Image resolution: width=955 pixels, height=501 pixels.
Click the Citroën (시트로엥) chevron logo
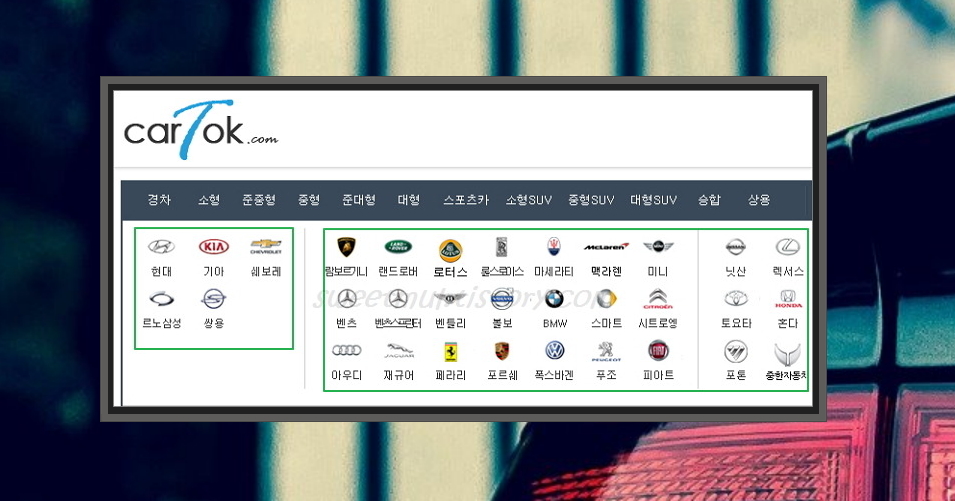(658, 299)
